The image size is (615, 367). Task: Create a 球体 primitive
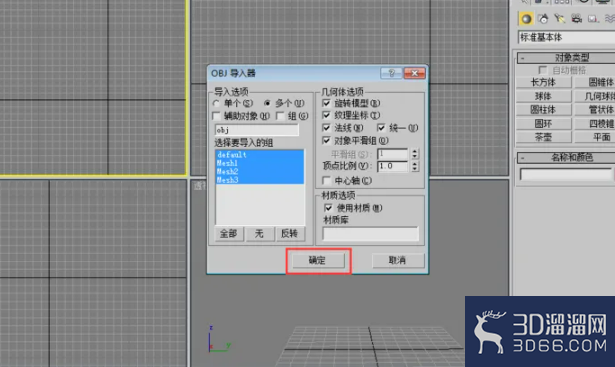coord(544,96)
